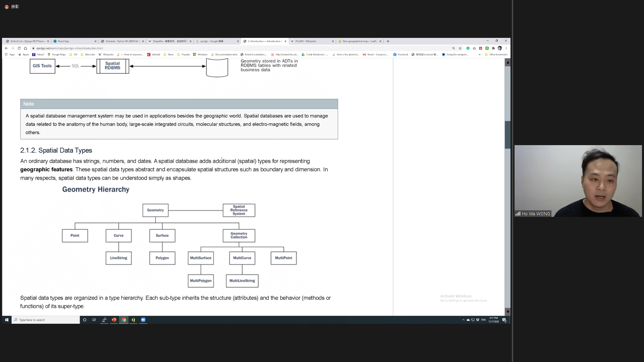The width and height of the screenshot is (644, 362).
Task: Open the red square extension icon
Action: (x=481, y=48)
